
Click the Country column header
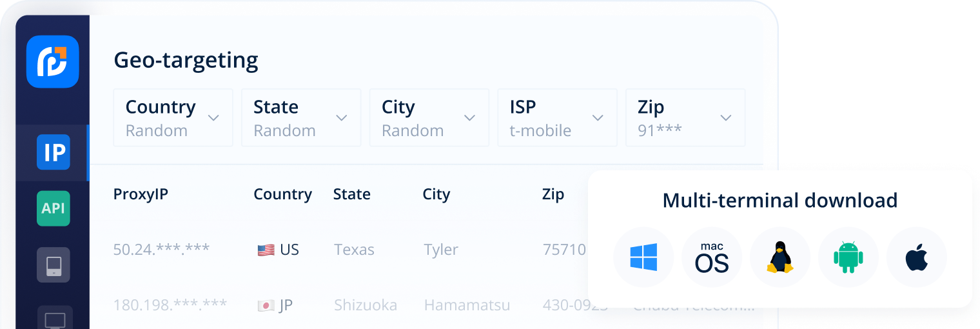(x=282, y=194)
